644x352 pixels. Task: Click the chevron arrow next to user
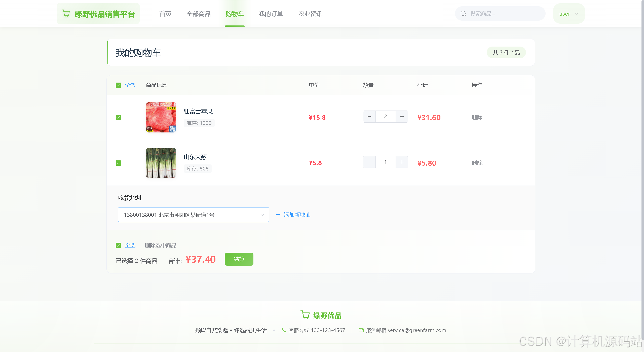[x=577, y=14]
